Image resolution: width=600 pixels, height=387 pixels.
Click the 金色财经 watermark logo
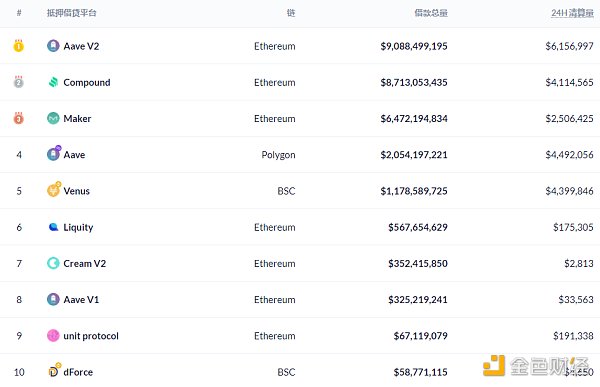[x=536, y=366]
